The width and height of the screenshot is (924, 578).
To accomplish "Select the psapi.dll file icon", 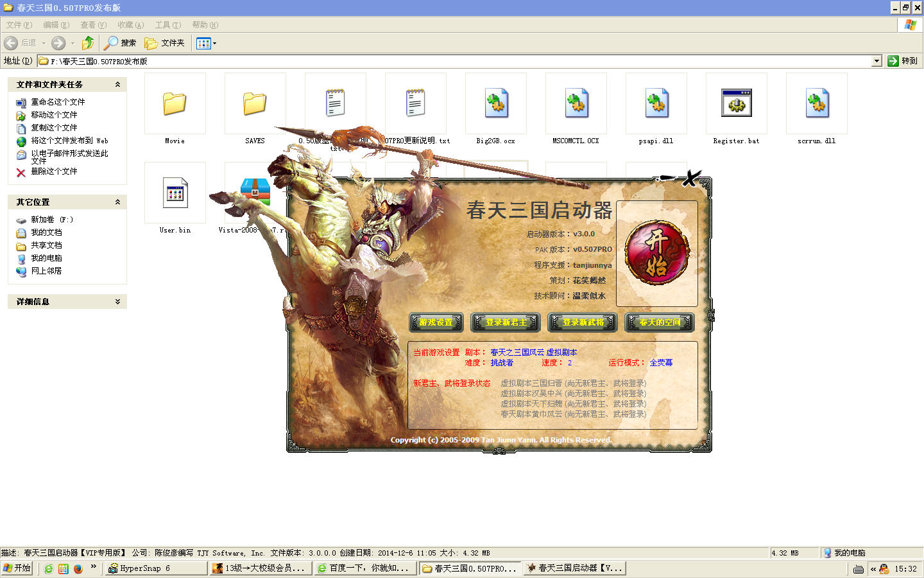I will point(656,103).
